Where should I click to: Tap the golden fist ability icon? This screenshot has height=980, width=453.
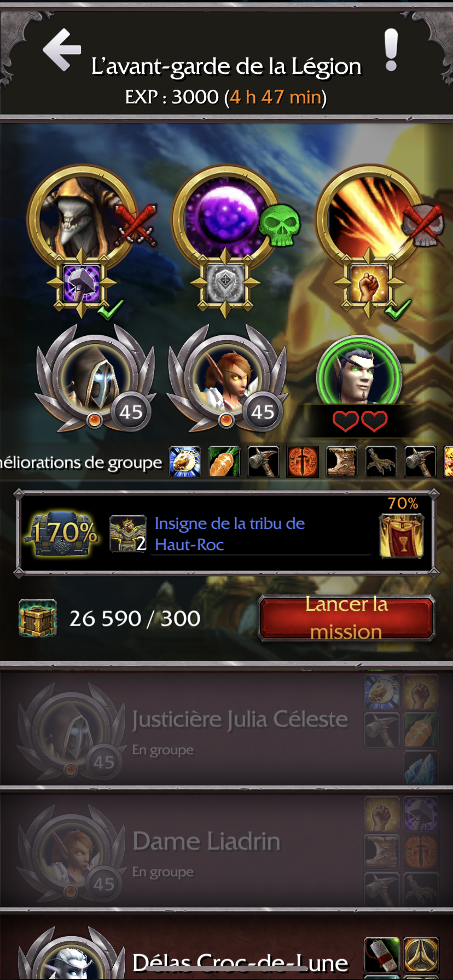click(369, 283)
